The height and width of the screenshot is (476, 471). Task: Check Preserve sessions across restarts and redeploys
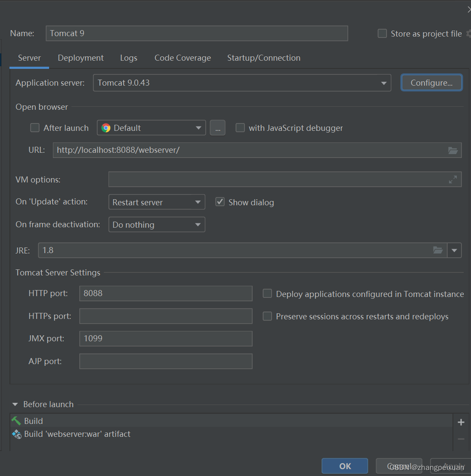[x=267, y=316]
